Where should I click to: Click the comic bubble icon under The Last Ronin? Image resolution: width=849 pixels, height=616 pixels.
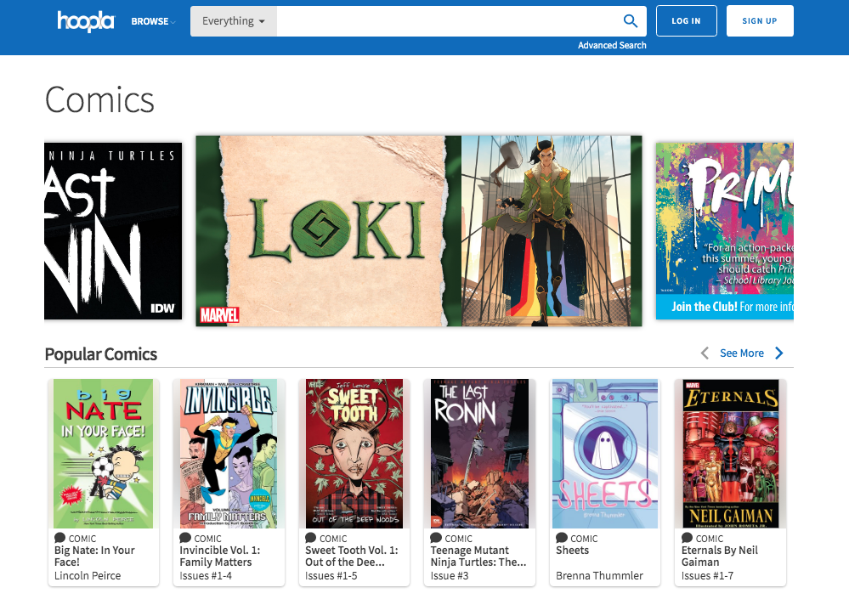pyautogui.click(x=436, y=538)
